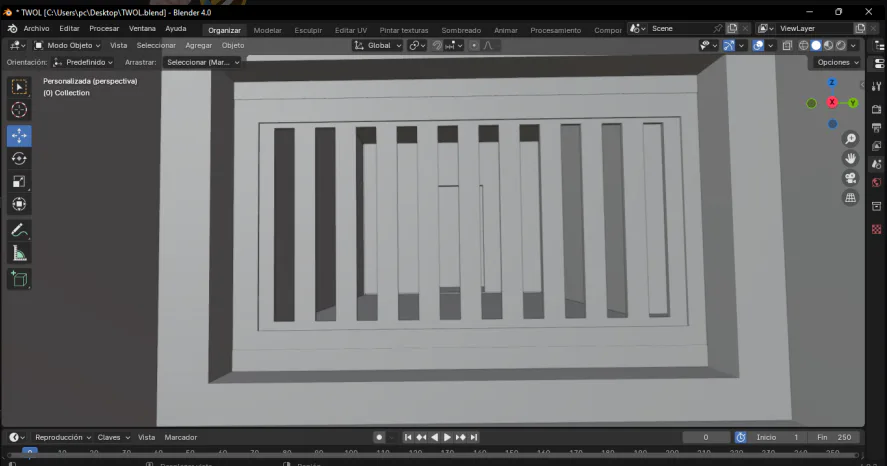Click the red X axis gizmo
The width and height of the screenshot is (887, 466).
pyautogui.click(x=832, y=102)
